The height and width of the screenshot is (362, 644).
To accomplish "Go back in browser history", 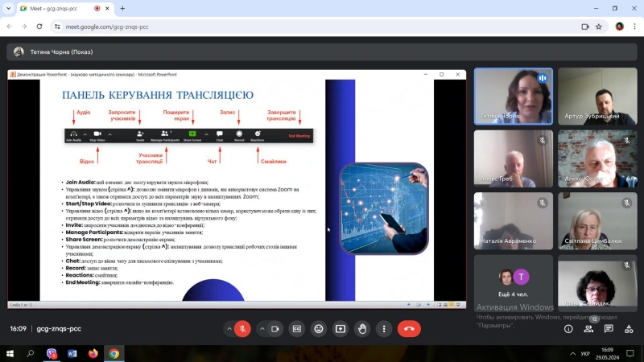I will tap(10, 27).
